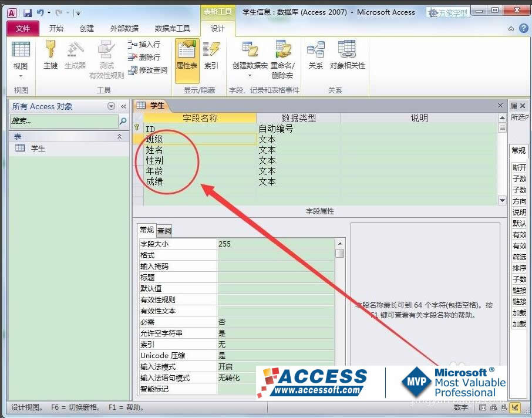
Task: Select the 成绩 field name cell
Action: coord(200,181)
